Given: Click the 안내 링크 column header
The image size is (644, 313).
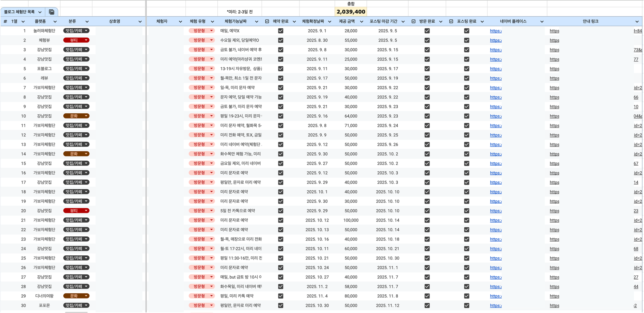Looking at the screenshot, I should click(x=590, y=21).
